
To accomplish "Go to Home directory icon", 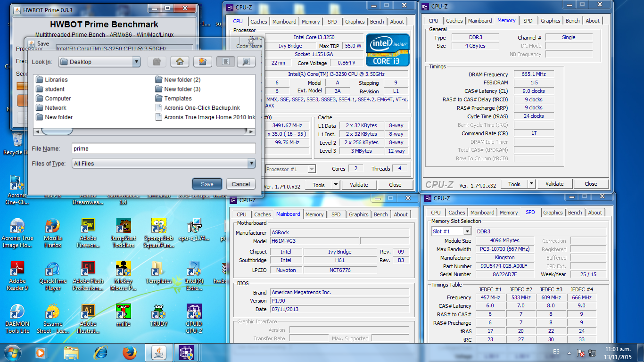I will 180,62.
